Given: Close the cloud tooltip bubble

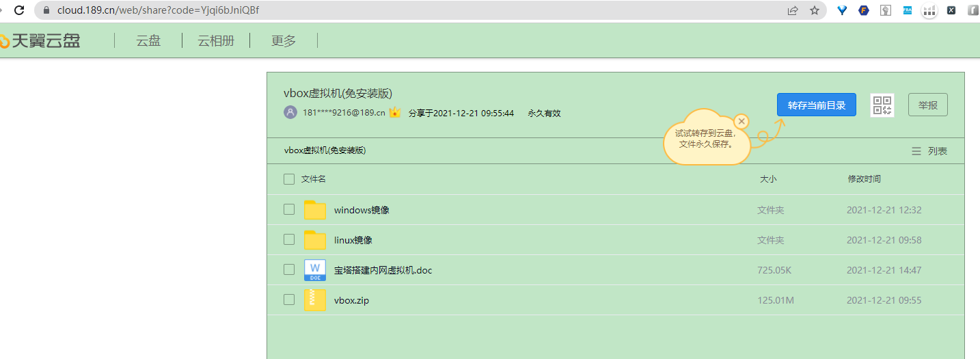Looking at the screenshot, I should click(x=741, y=122).
